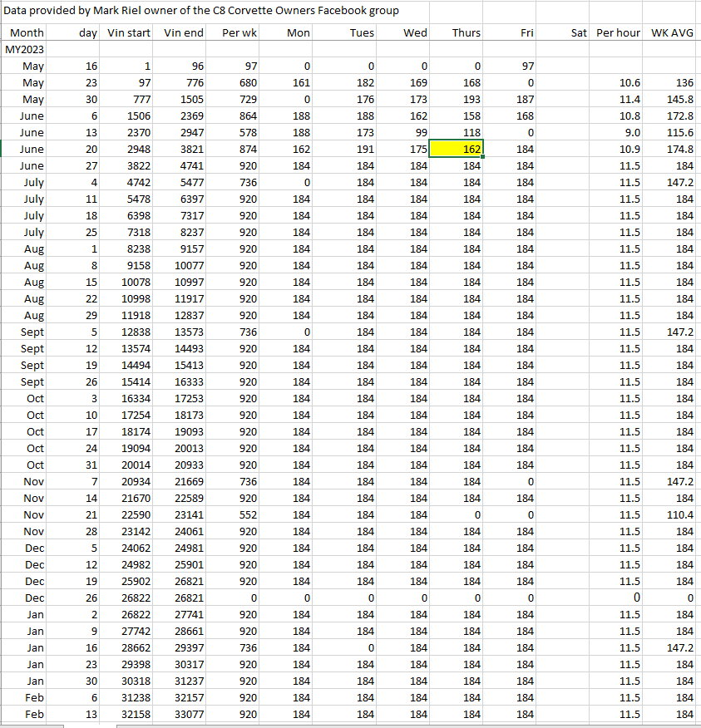Click the Per wk cell showing 552
Screen dimensions: 701x728
tap(239, 515)
